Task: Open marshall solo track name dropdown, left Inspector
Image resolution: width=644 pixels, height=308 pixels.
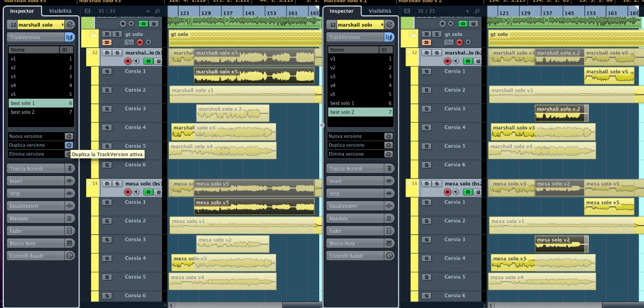Action: click(x=62, y=25)
